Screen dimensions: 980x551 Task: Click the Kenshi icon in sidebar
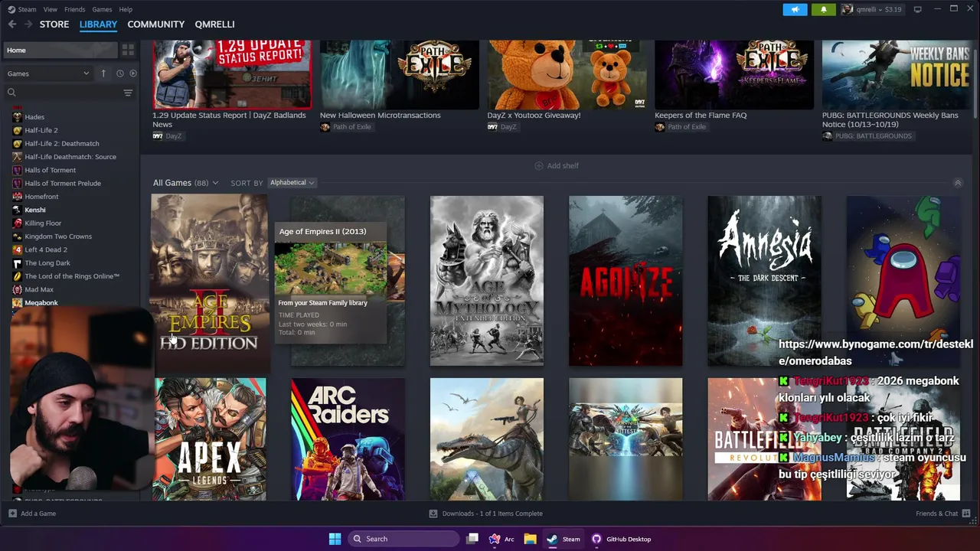click(x=18, y=210)
